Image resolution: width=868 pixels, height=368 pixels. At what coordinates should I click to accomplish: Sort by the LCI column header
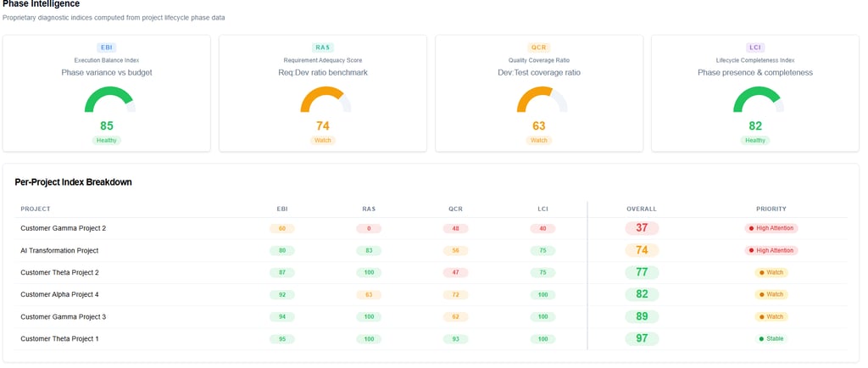click(x=542, y=209)
